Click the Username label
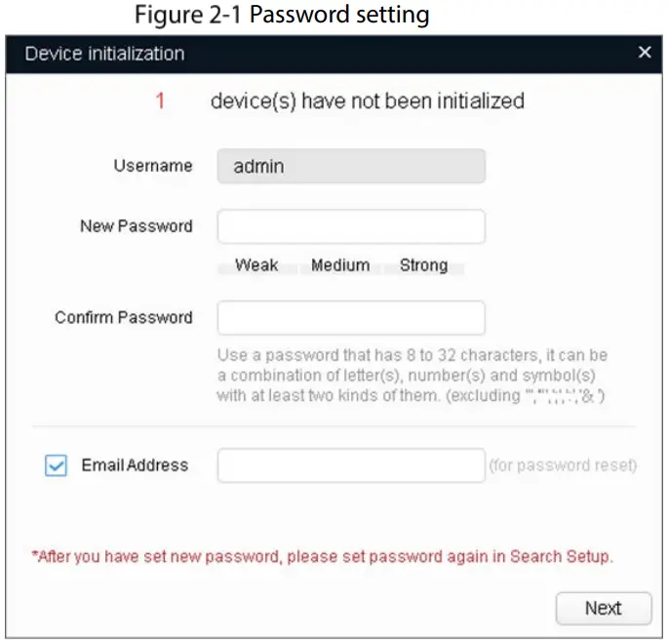The height and width of the screenshot is (644, 668). coord(153,166)
